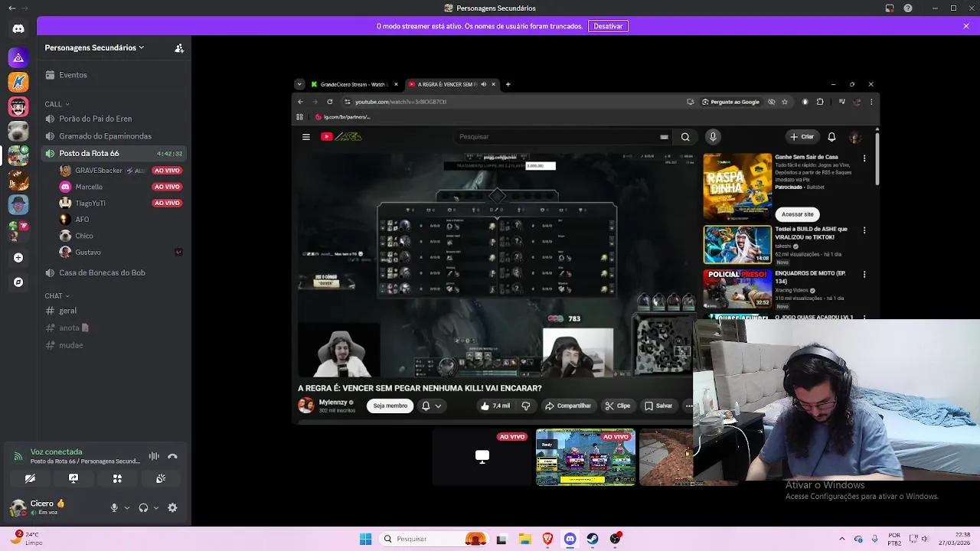Viewport: 980px width, 551px height.
Task: Watch GRAVESbacker's live stream in channel
Action: point(167,171)
